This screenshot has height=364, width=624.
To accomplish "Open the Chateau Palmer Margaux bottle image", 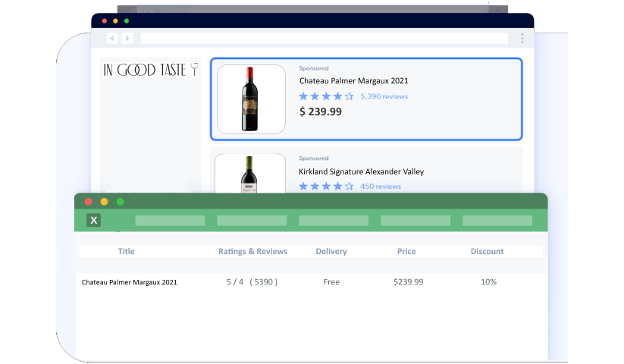I will tap(251, 99).
